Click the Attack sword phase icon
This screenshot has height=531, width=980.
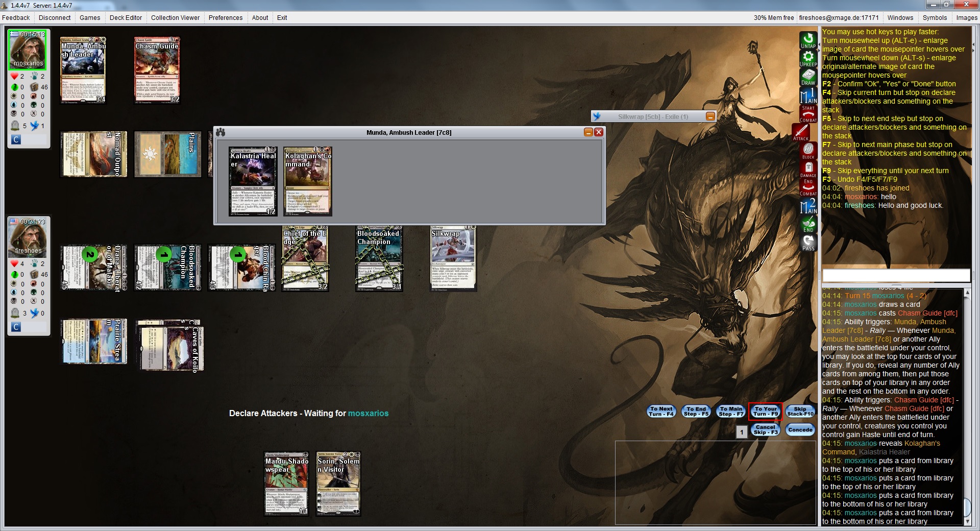coord(801,132)
